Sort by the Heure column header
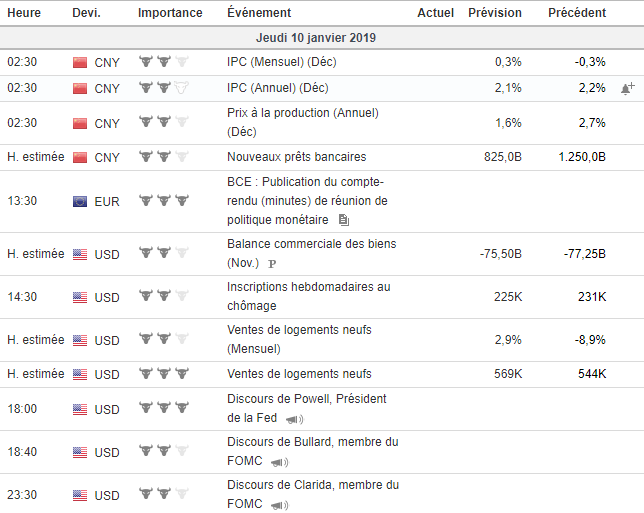The height and width of the screenshot is (513, 644). click(x=22, y=13)
